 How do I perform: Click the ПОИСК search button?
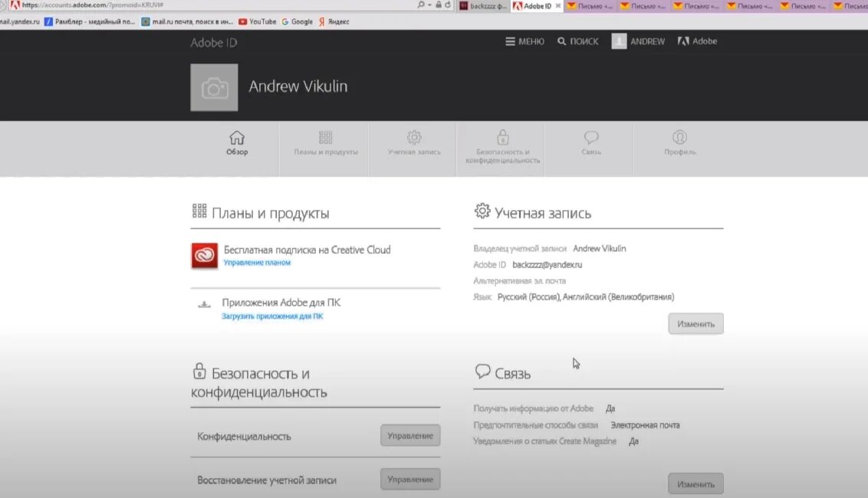tap(577, 41)
